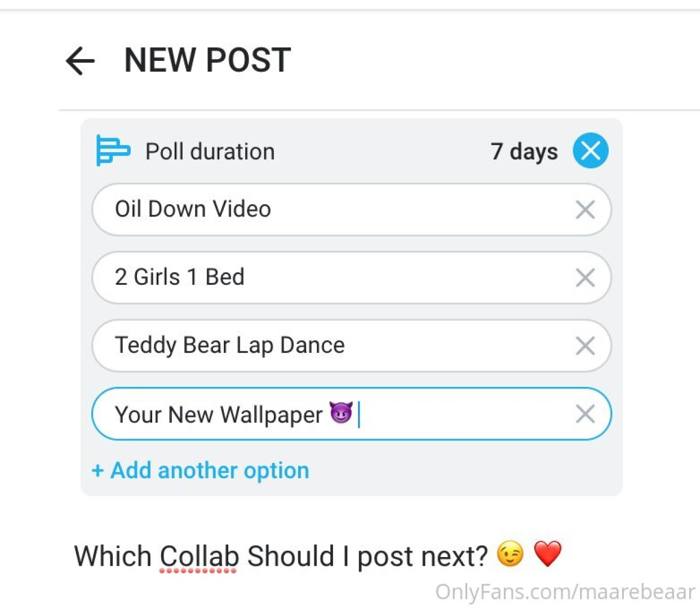
Task: Go back using the left arrow
Action: point(80,60)
